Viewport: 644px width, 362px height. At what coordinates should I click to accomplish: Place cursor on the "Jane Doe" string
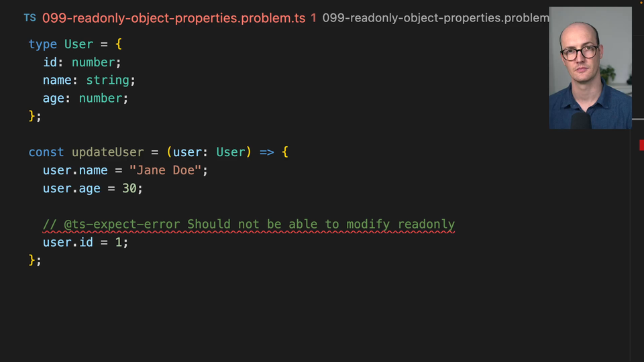pyautogui.click(x=165, y=170)
